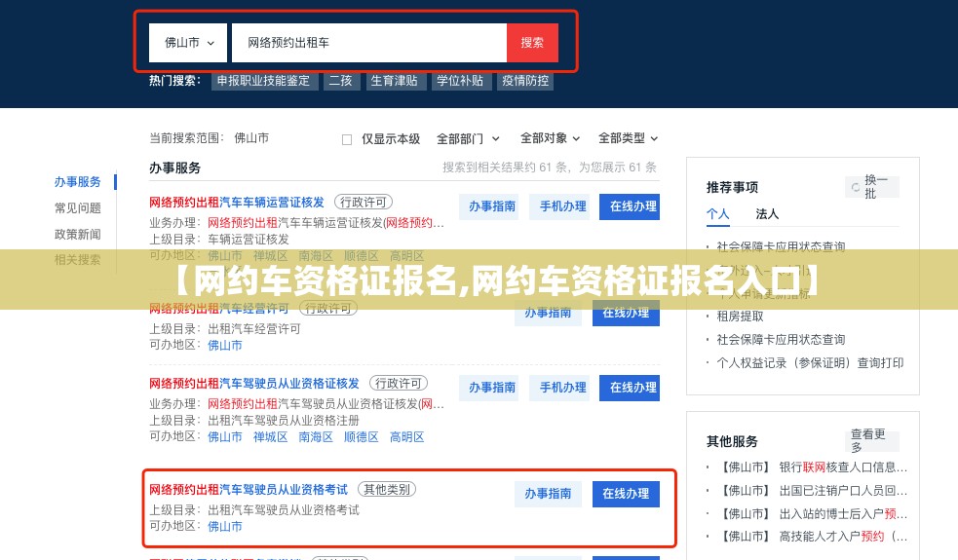
Task: Switch to 政策新闻 sidebar tab
Action: [x=78, y=234]
